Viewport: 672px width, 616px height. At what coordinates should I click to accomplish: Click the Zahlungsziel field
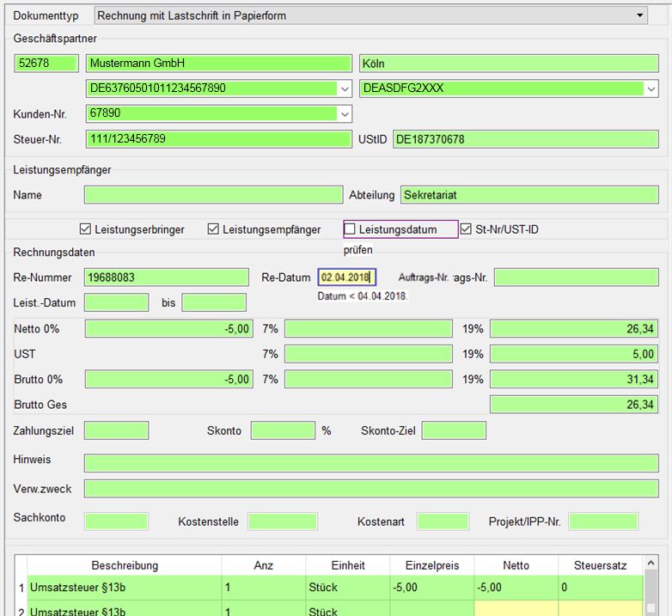point(117,430)
